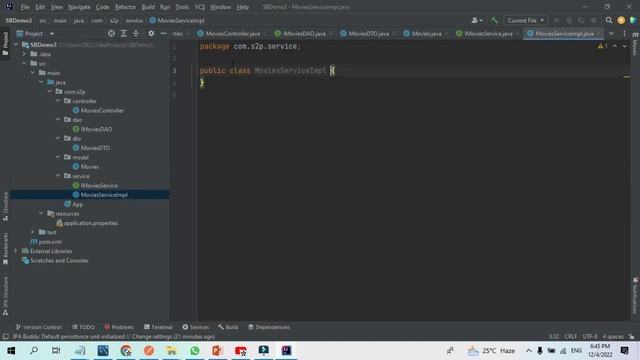Expand the test folder
640x360 pixels.
[x=33, y=232]
